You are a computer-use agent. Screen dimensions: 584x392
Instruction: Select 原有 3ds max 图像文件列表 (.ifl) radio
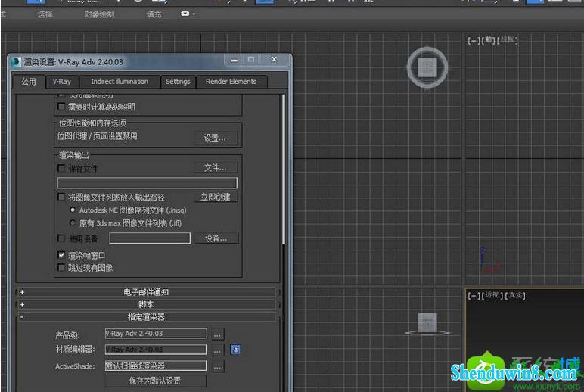[73, 222]
